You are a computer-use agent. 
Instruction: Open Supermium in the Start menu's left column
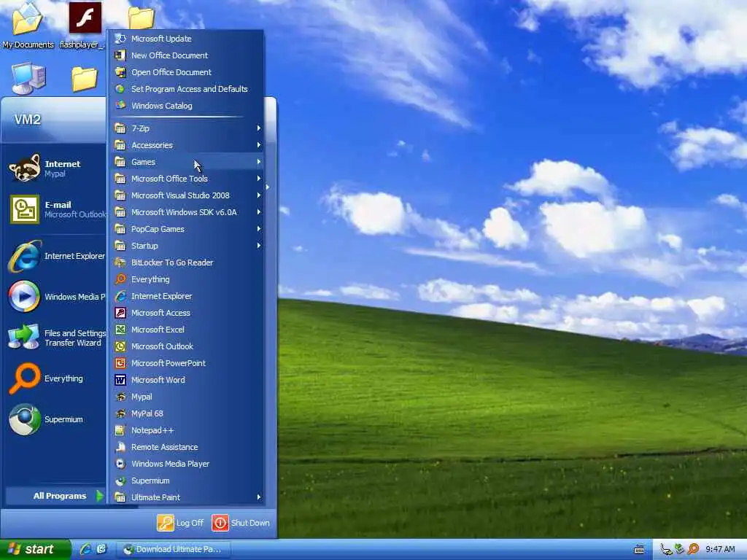click(x=55, y=419)
